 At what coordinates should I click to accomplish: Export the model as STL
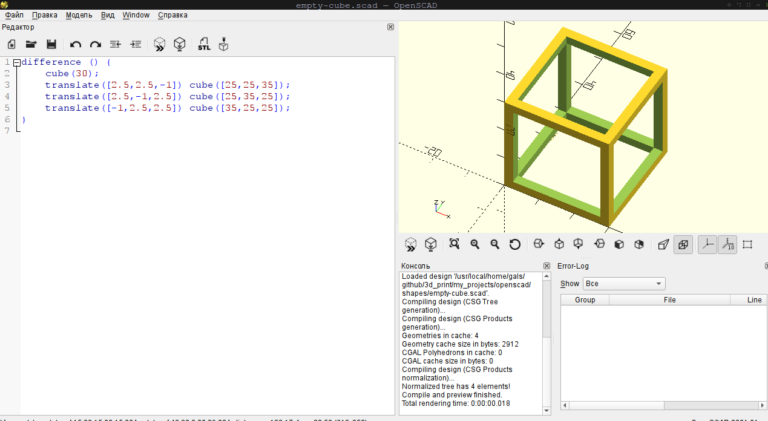pyautogui.click(x=204, y=45)
